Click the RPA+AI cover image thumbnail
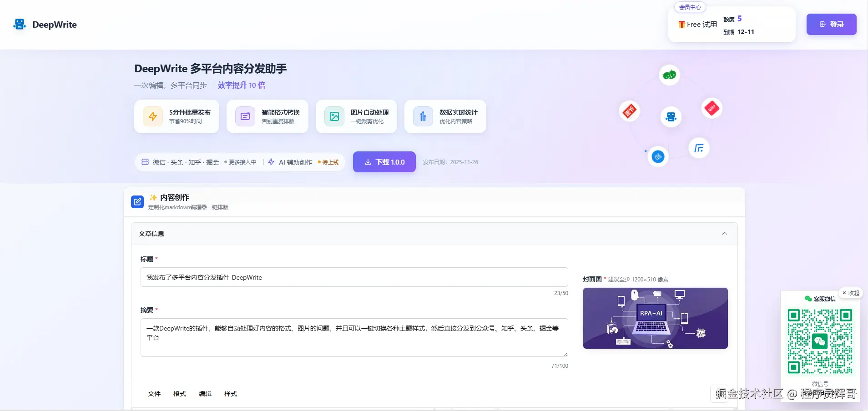Screen dimensions: 868x411 click(656, 318)
